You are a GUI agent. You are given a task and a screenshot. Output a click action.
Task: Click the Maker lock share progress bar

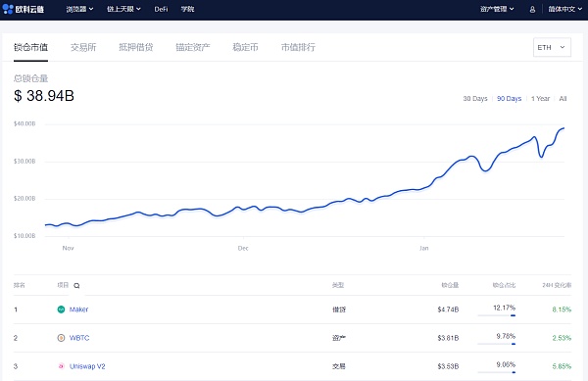(497, 315)
